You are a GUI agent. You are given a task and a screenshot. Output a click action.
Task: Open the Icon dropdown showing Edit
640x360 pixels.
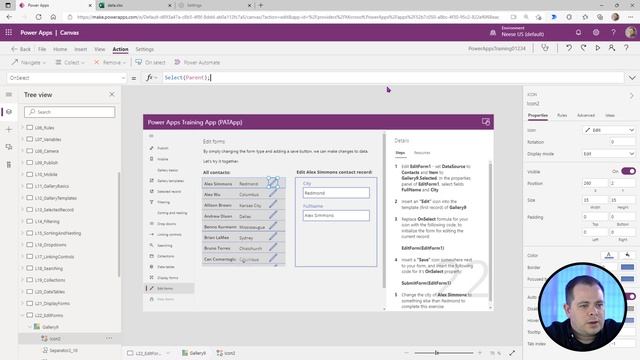click(609, 130)
